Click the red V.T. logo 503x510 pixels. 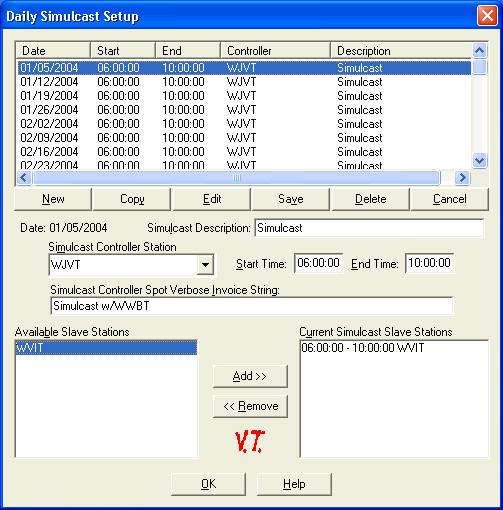(x=250, y=441)
